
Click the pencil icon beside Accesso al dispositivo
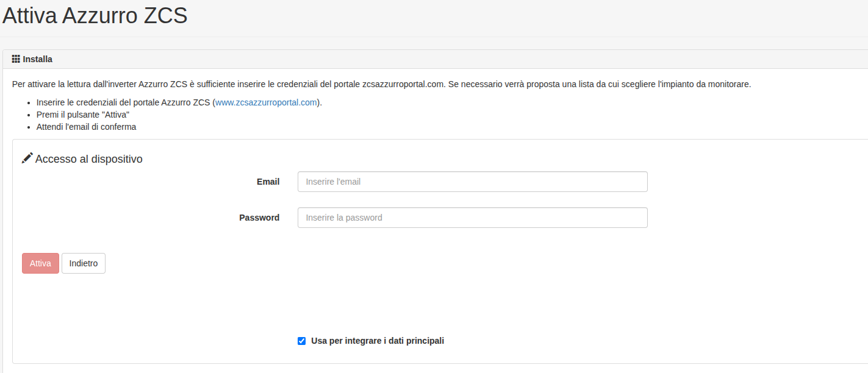[x=27, y=158]
